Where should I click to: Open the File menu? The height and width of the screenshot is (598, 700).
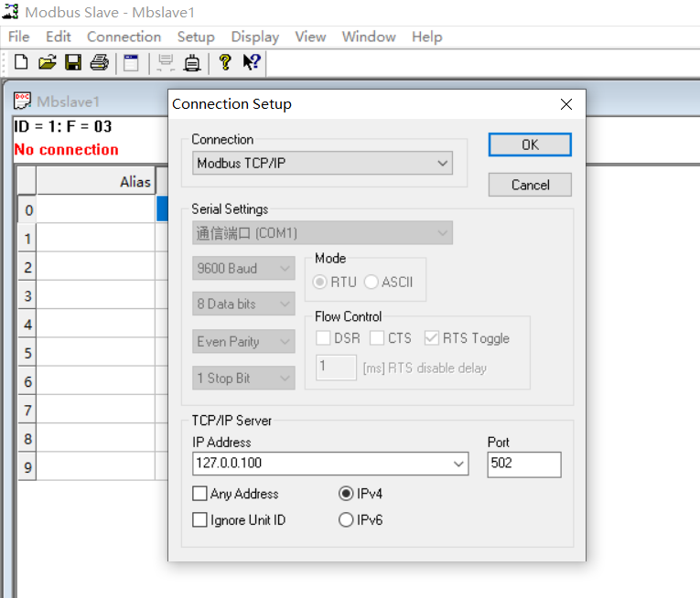(18, 37)
